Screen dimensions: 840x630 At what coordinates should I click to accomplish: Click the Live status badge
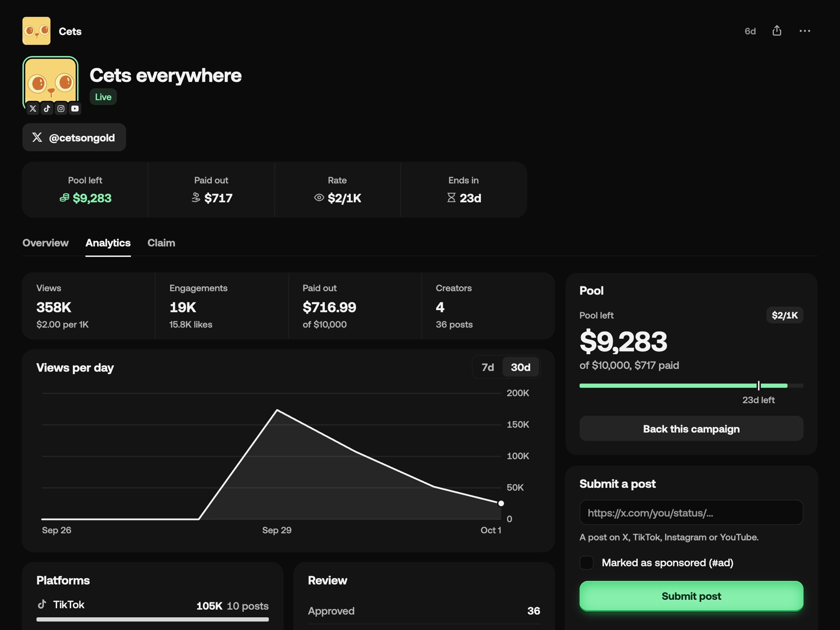103,97
